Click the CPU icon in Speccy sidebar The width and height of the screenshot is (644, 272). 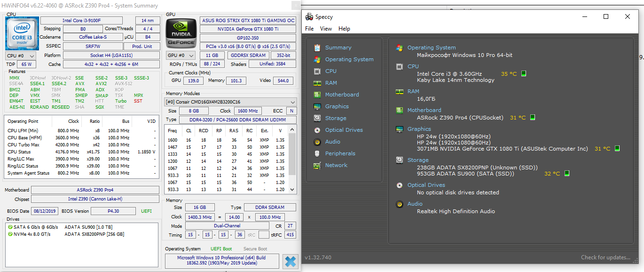point(317,71)
